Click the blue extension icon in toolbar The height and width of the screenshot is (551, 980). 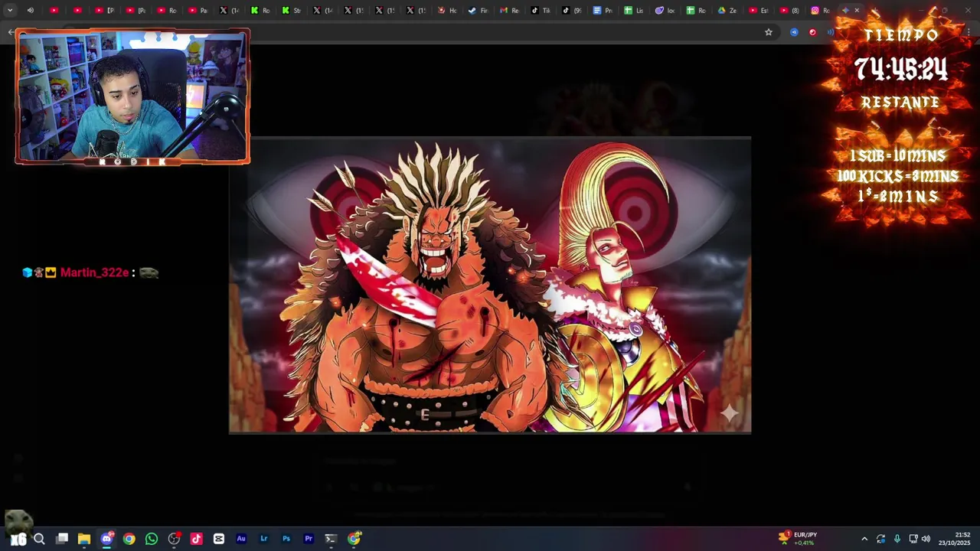794,32
